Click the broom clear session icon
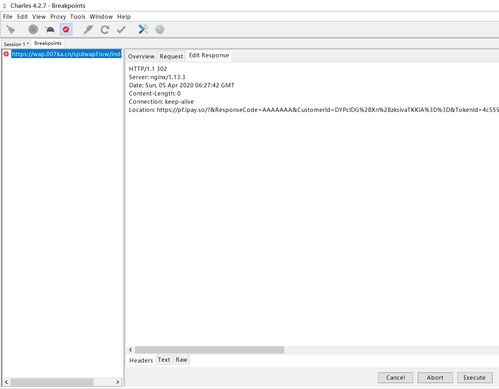This screenshot has height=389, width=499. (x=11, y=30)
